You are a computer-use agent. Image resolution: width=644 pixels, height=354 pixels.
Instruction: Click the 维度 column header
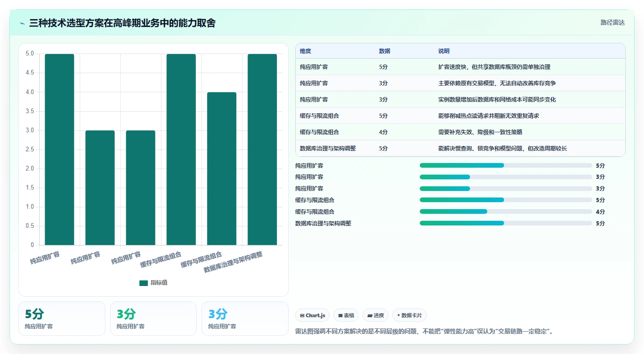(305, 51)
